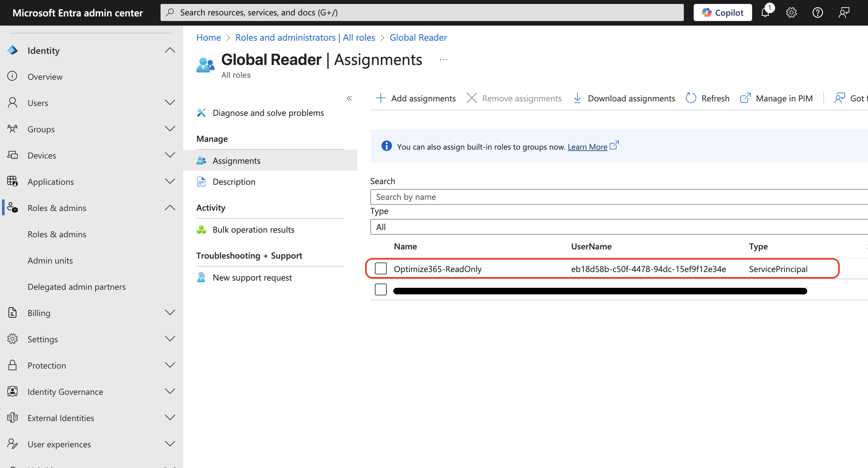Expand the sidebar Settings chevron
Screen dimensions: 868x468
tap(170, 339)
